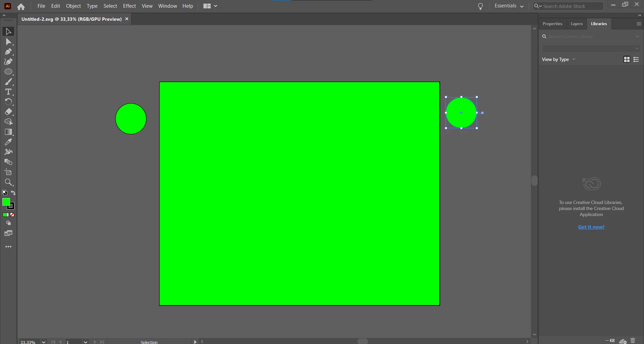
Task: Click Libraries trash delete icon
Action: pos(633,340)
